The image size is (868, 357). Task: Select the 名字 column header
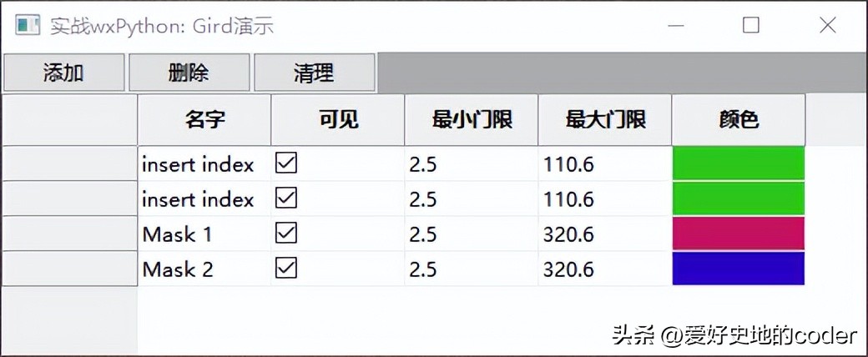204,120
